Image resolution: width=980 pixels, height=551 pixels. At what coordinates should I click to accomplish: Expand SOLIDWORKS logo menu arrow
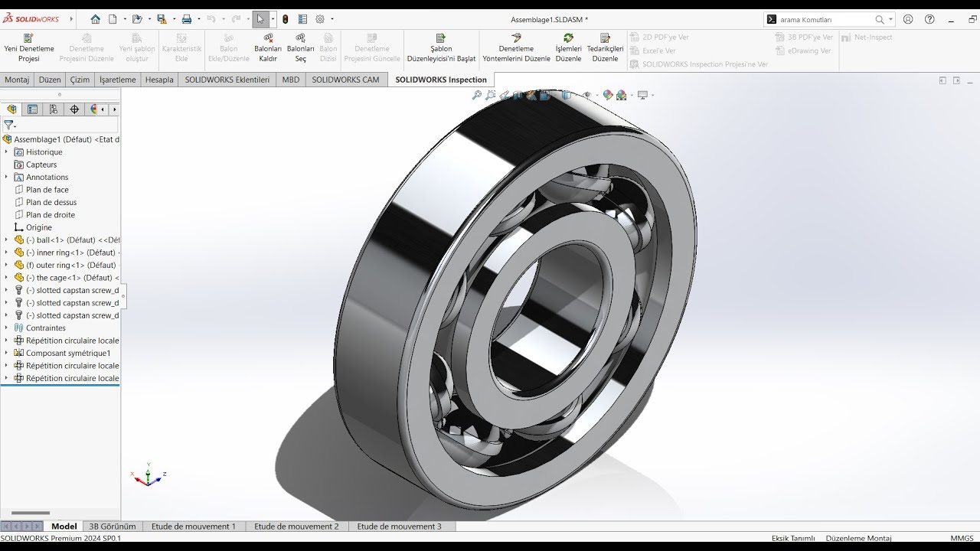[x=71, y=19]
